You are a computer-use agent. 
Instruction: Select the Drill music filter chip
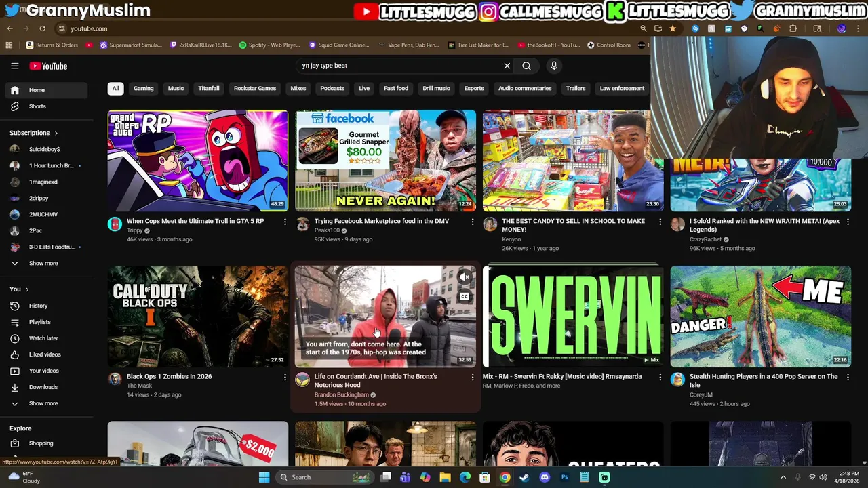[x=436, y=89]
